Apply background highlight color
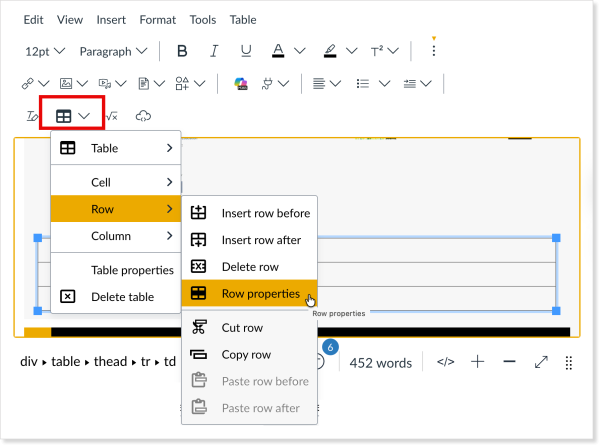This screenshot has height=446, width=600. click(x=330, y=51)
